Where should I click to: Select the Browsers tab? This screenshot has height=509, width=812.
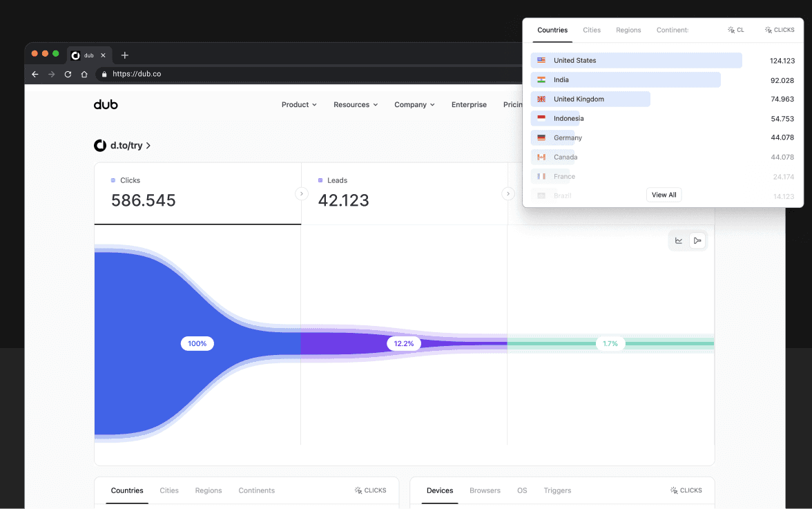pos(485,490)
